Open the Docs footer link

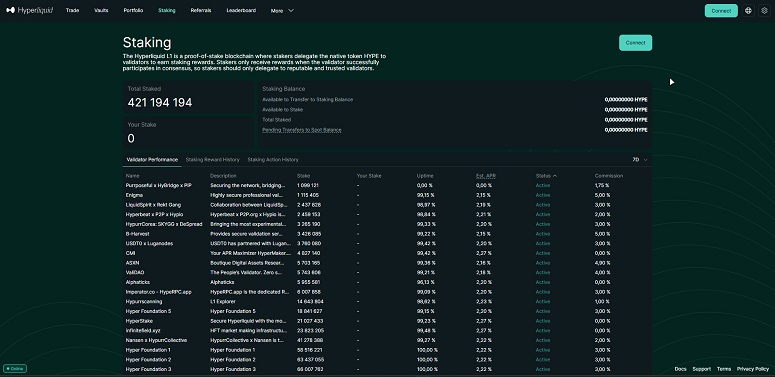[x=680, y=369]
